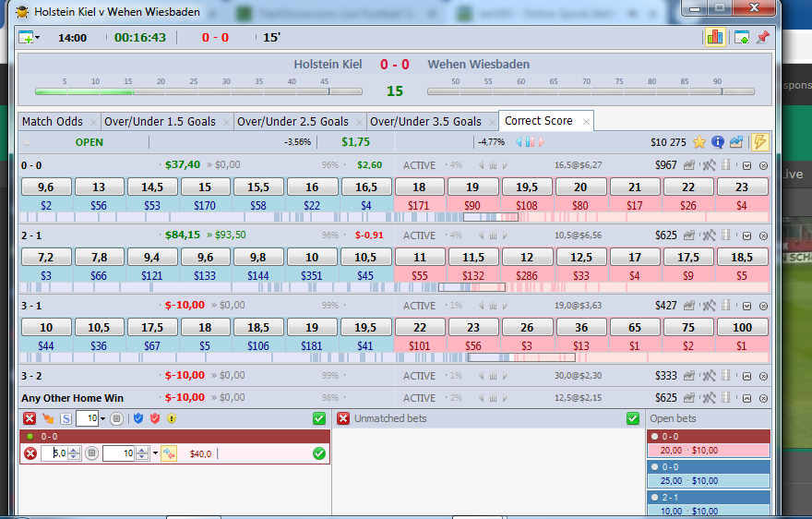Open price chart icon in 0 - 0 row

point(688,165)
